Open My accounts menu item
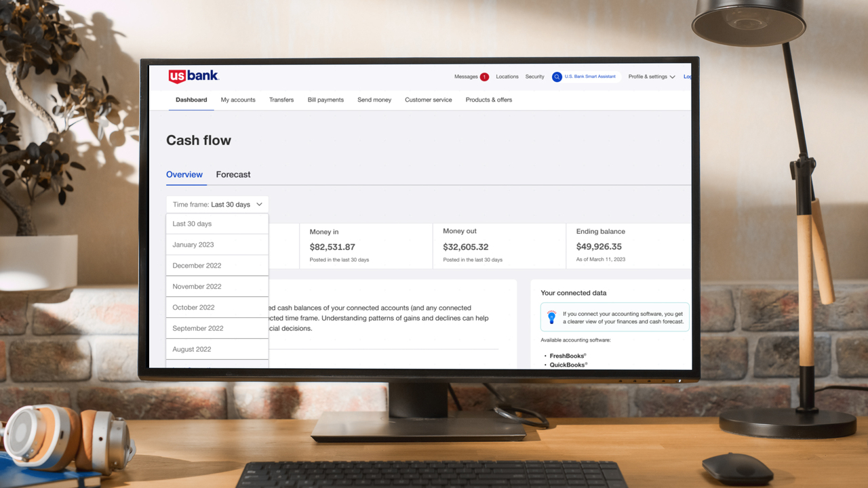 click(238, 100)
